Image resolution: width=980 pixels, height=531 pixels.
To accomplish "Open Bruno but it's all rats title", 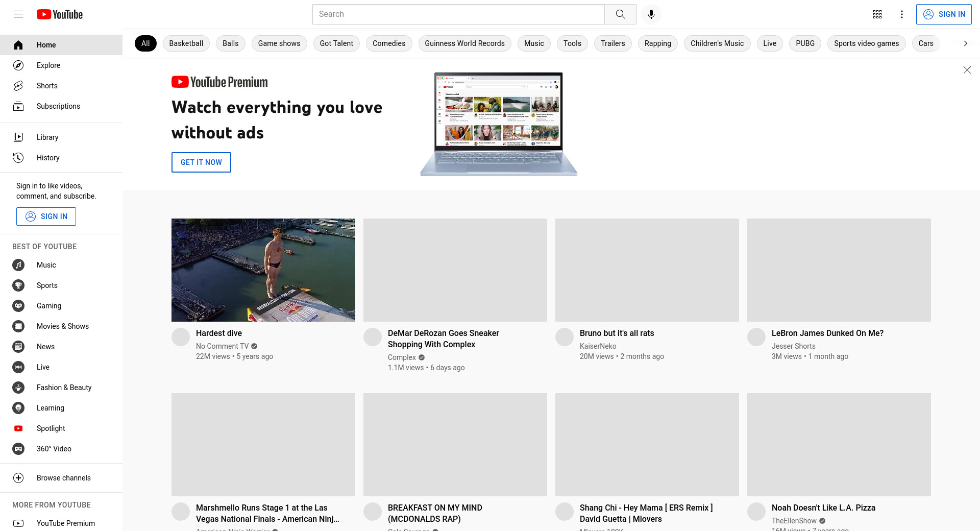I will (617, 333).
